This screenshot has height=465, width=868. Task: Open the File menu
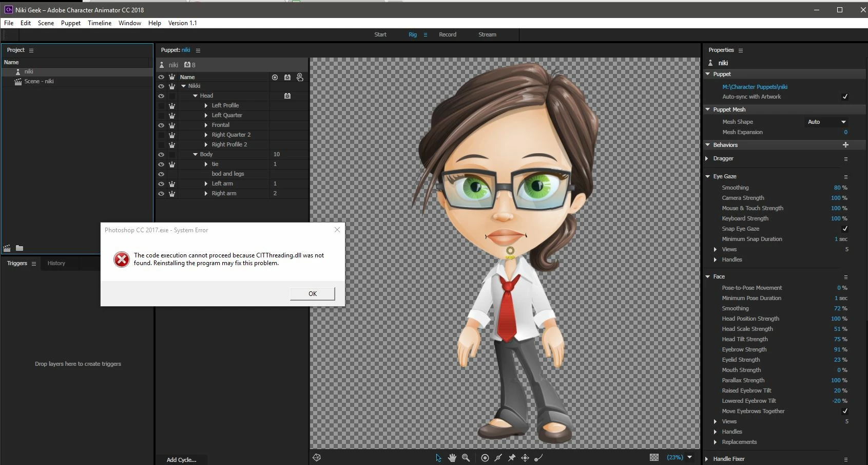pos(9,23)
